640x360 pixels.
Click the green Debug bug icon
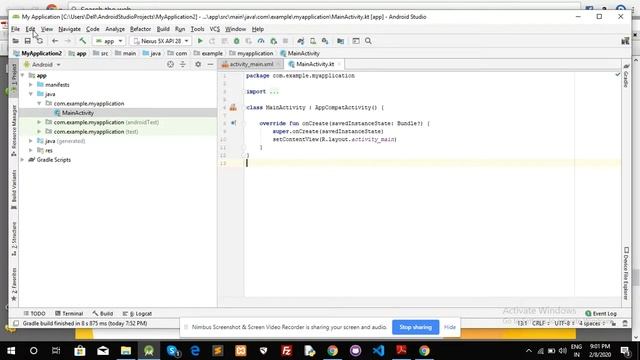point(236,41)
